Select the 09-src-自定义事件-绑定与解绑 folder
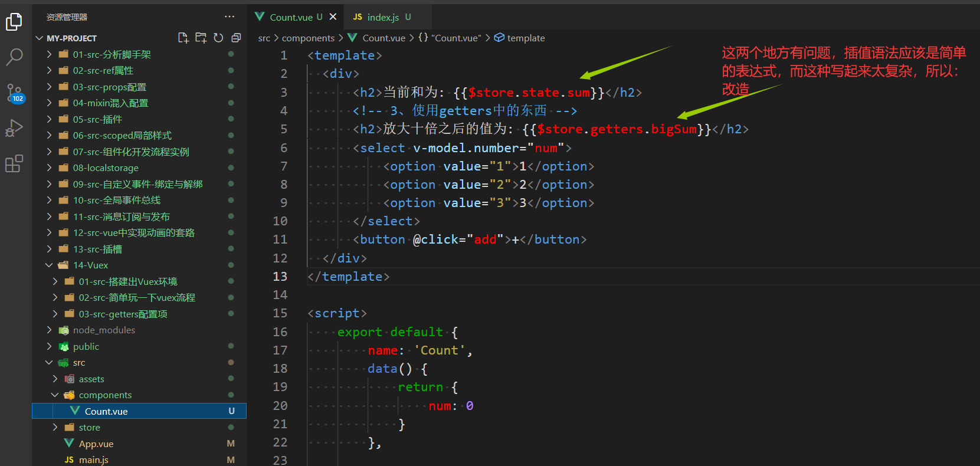This screenshot has height=466, width=980. click(139, 184)
